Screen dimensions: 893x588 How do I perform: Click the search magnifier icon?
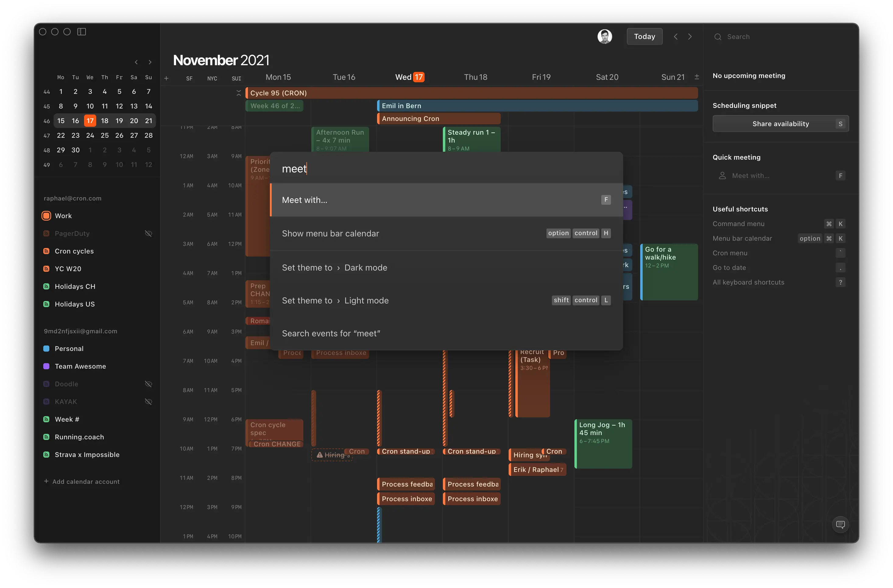point(717,37)
